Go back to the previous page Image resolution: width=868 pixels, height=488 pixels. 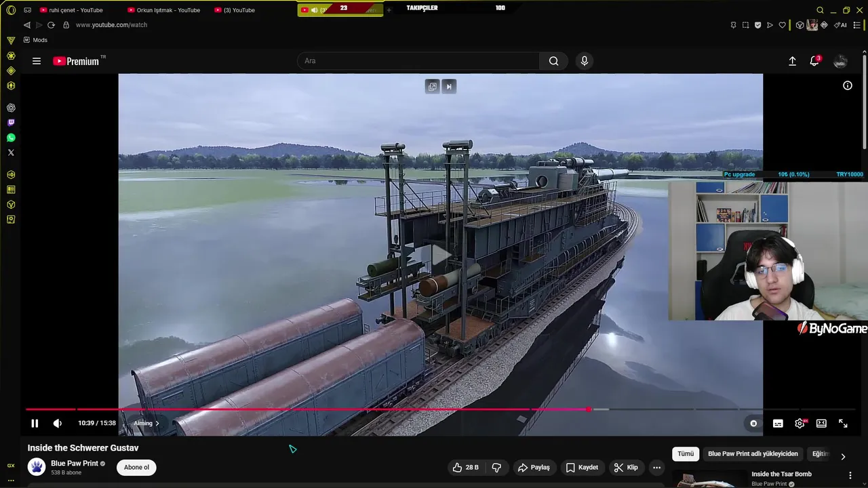click(x=26, y=25)
